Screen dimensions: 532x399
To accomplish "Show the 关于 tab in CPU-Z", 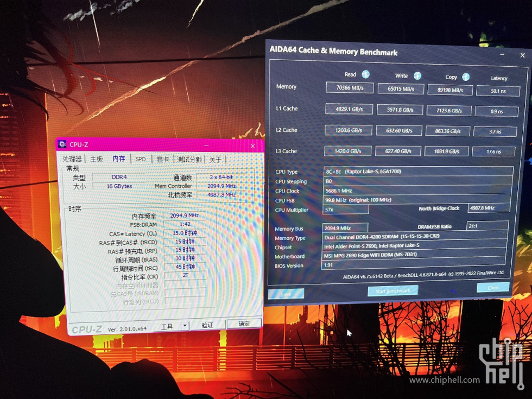I will pyautogui.click(x=215, y=160).
